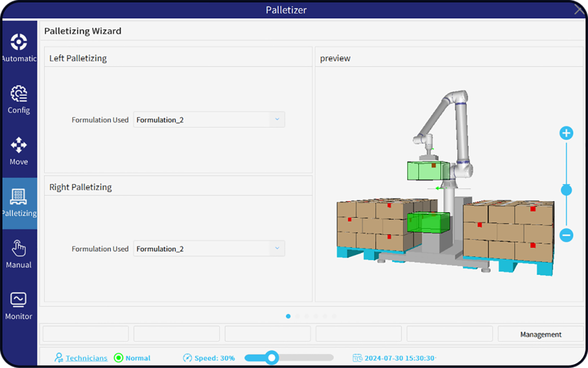The image size is (588, 368).
Task: Click the green Normal status indicator
Action: (119, 358)
